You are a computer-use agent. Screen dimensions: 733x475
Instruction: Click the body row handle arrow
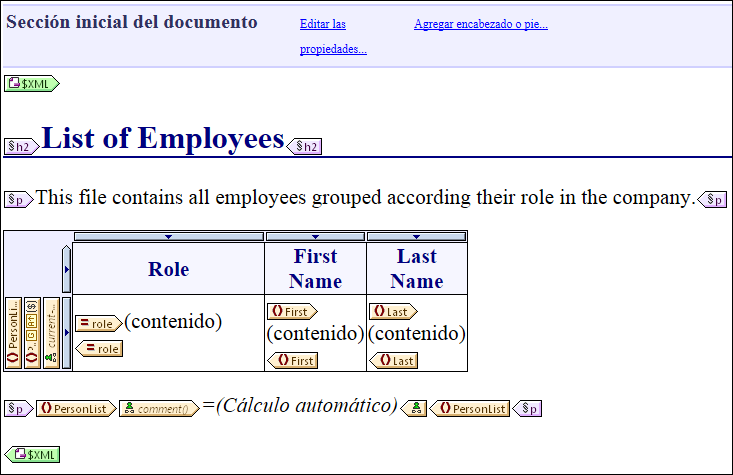pos(66,332)
